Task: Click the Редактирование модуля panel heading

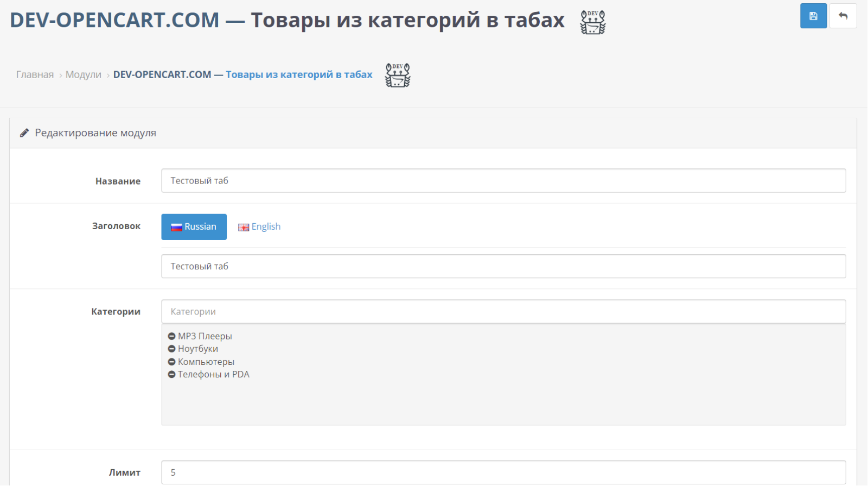Action: (x=95, y=133)
